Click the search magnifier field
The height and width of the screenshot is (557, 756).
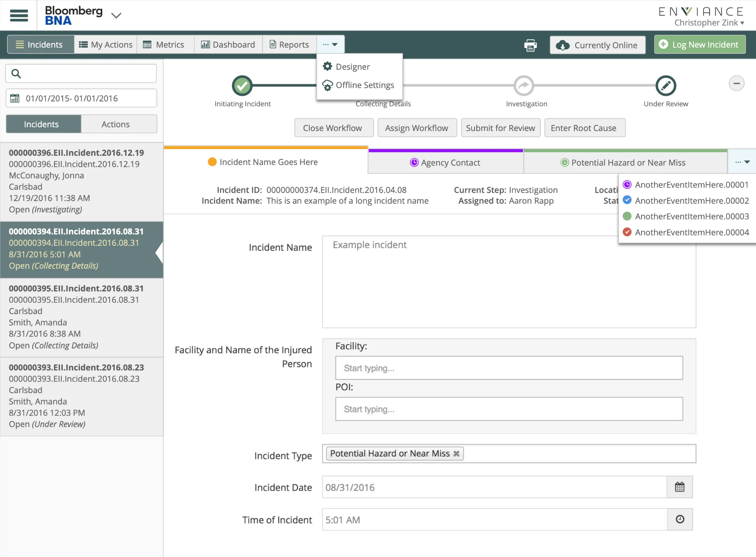tap(81, 73)
